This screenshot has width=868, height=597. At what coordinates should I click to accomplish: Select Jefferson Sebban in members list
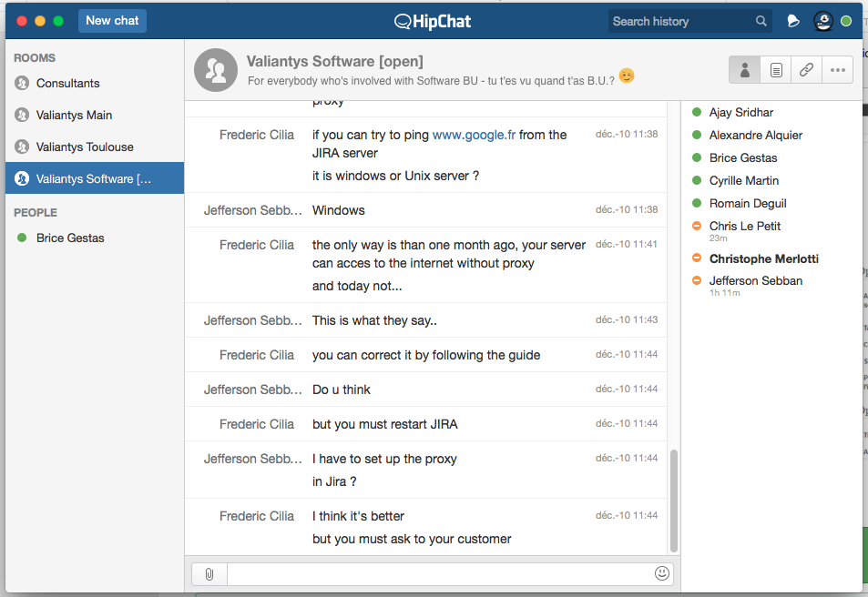click(x=756, y=280)
